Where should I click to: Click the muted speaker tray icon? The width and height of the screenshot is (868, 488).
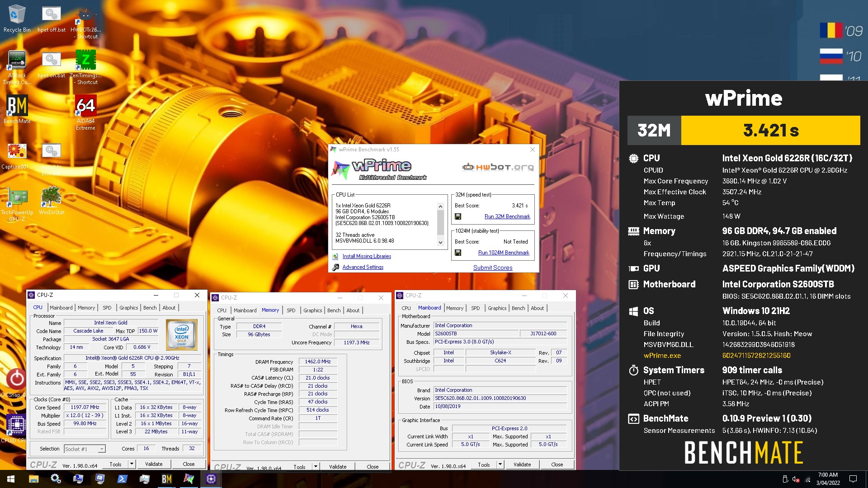point(796,479)
